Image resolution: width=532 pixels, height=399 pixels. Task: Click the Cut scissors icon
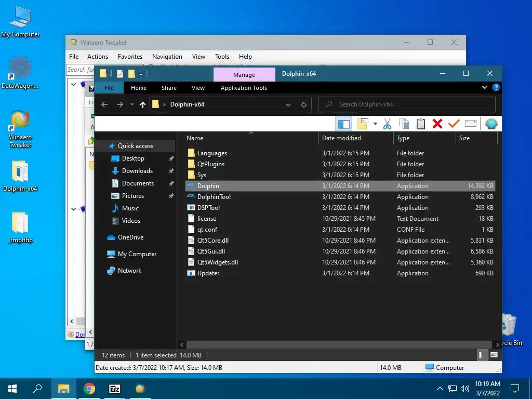[x=387, y=124]
